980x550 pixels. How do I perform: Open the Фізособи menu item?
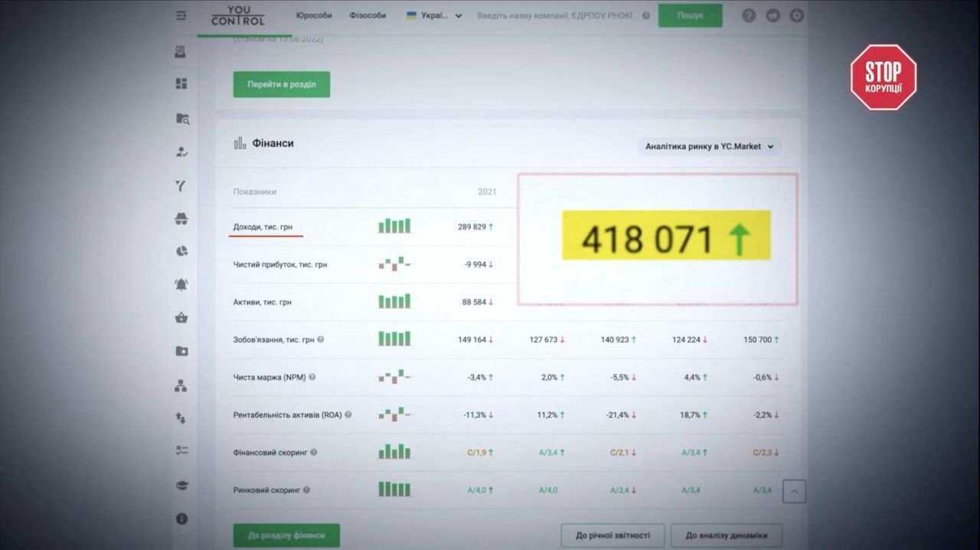coord(367,15)
